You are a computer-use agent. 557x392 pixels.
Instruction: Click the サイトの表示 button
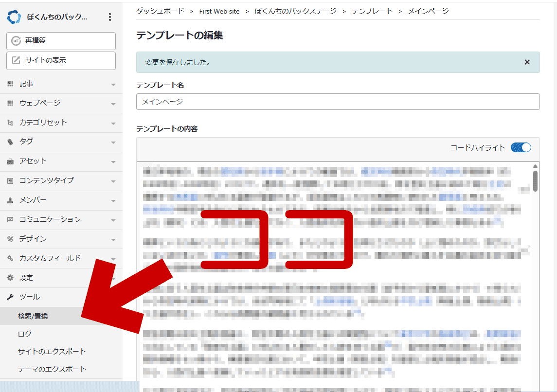[61, 60]
